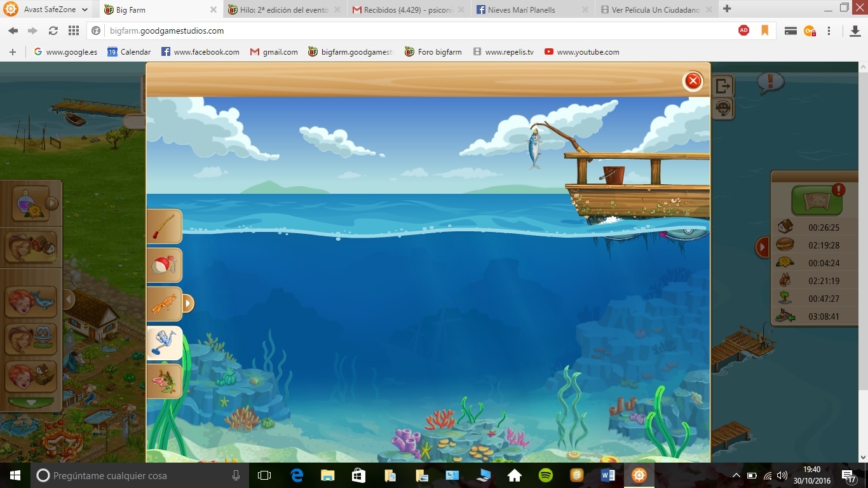This screenshot has height=488, width=868.
Task: Open the cowgirl fountain task
Action: tap(31, 339)
